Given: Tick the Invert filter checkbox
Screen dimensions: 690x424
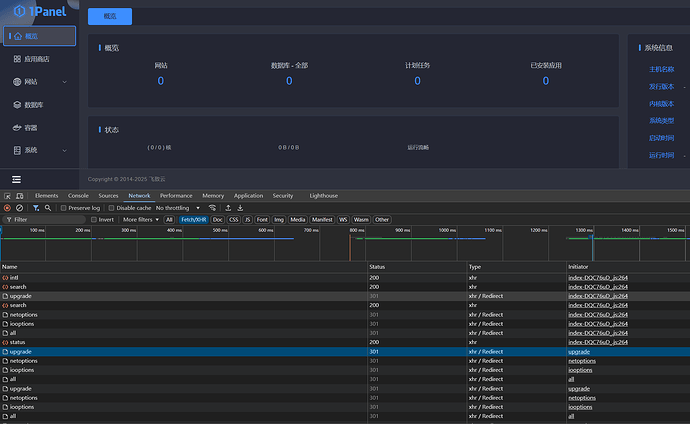Looking at the screenshot, I should tap(94, 219).
